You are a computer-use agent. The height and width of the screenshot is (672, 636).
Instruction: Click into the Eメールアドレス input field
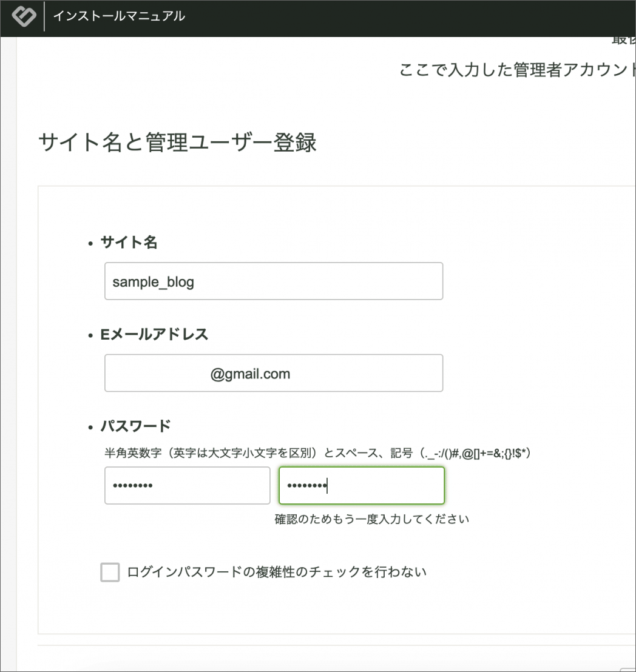[273, 373]
